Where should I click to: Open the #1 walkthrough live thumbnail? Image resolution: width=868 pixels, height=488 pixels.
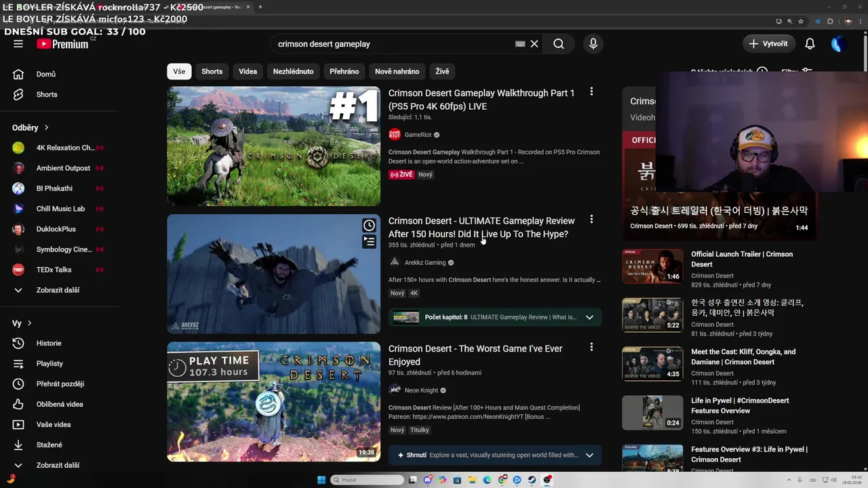click(274, 146)
